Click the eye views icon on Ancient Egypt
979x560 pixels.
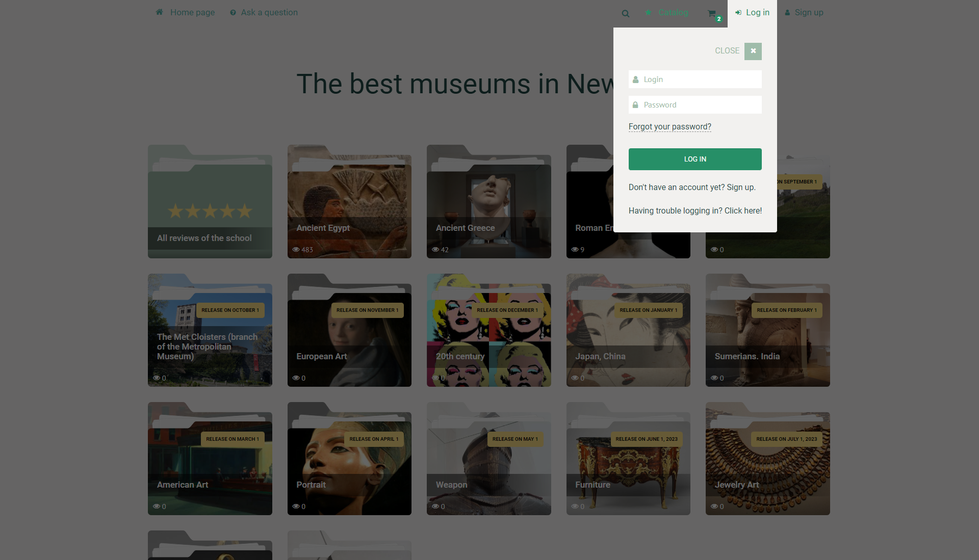(296, 250)
